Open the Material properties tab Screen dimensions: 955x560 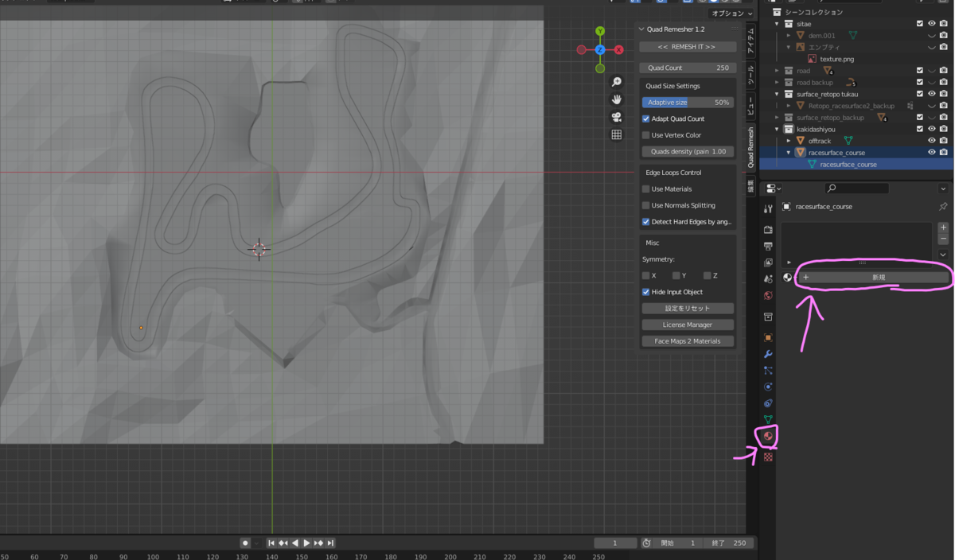coord(768,437)
